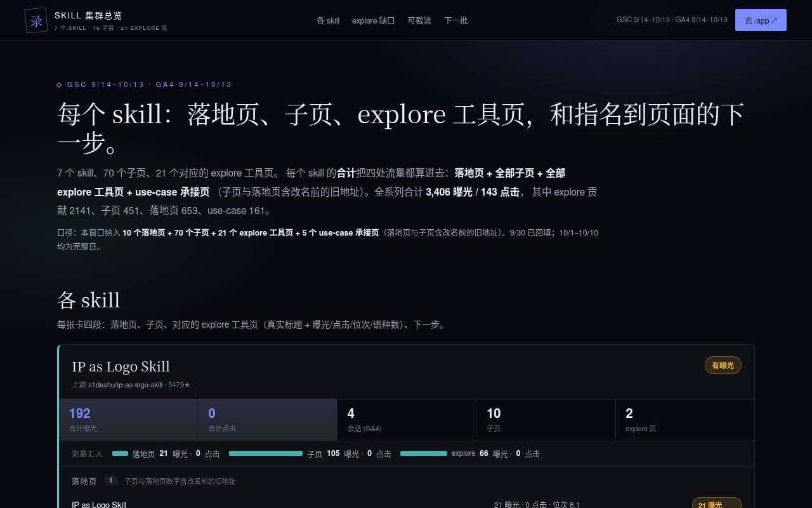
Task: Click the 各 skill section heading
Action: pos(89,300)
